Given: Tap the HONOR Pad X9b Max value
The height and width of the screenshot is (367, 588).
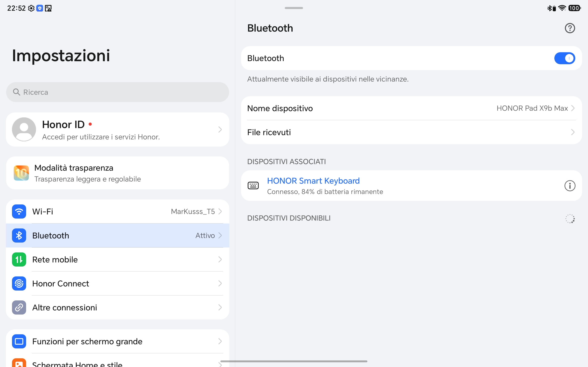Looking at the screenshot, I should [x=532, y=108].
